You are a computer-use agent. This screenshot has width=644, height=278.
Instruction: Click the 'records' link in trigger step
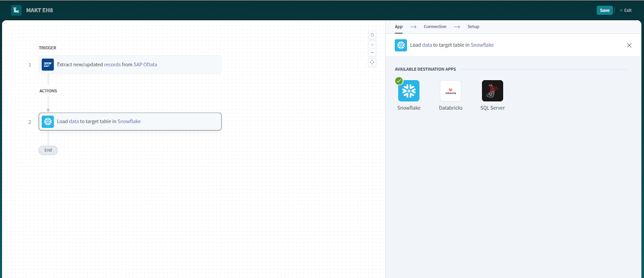tap(112, 64)
